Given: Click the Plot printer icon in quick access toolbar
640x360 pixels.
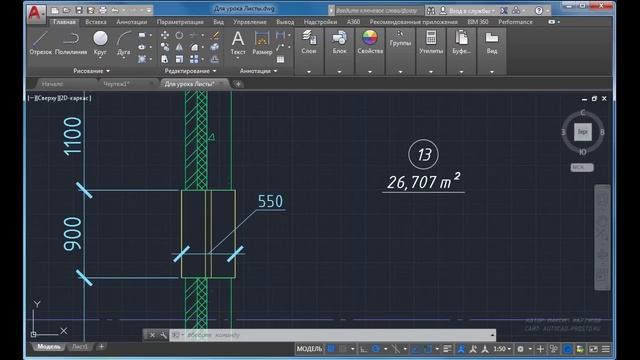Looking at the screenshot, I should [103, 10].
